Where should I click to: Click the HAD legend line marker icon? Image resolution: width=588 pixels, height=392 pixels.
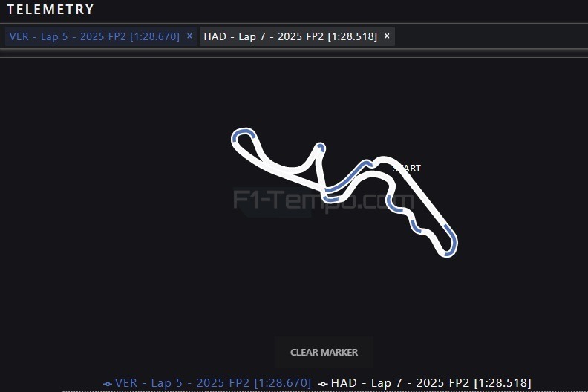[323, 384]
